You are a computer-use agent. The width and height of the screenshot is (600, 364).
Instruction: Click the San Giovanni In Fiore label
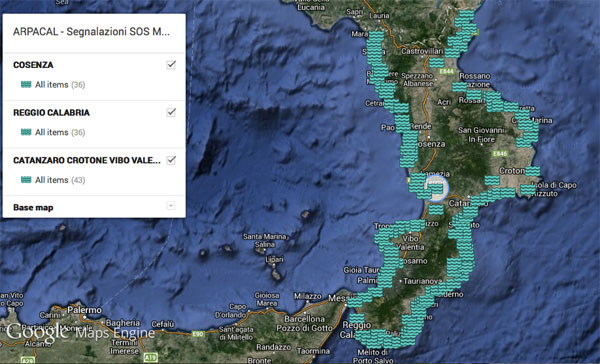tap(481, 135)
